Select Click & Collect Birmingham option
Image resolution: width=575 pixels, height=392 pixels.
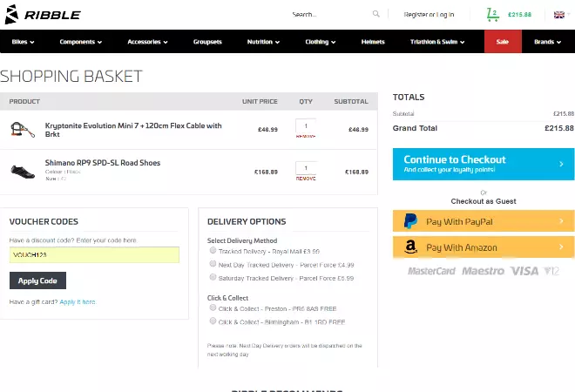213,321
